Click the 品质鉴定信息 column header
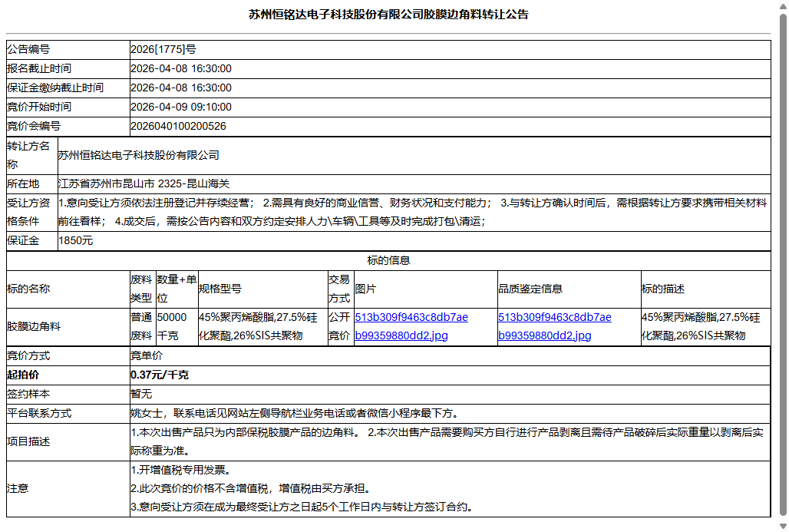Screen dimensions: 789x532 (569, 289)
